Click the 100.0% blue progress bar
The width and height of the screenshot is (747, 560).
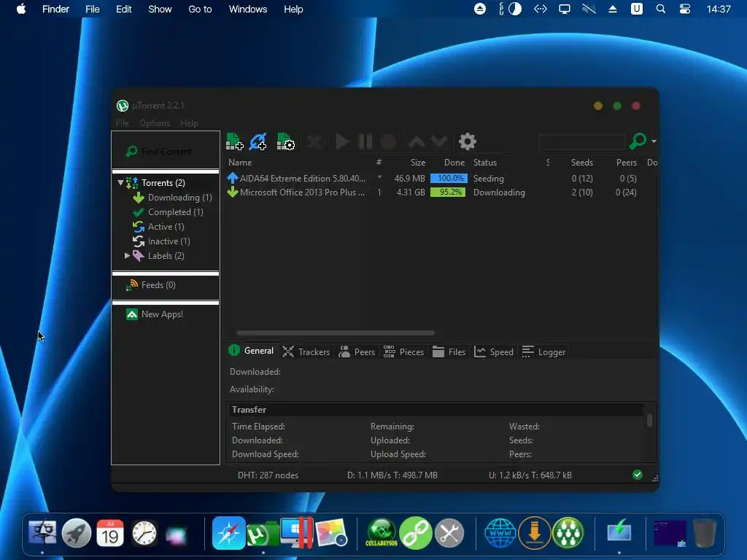[449, 178]
